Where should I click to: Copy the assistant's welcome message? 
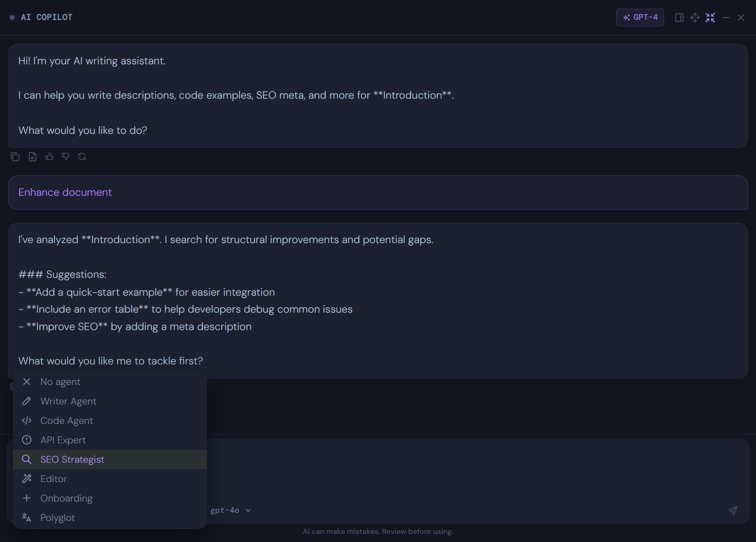point(15,157)
